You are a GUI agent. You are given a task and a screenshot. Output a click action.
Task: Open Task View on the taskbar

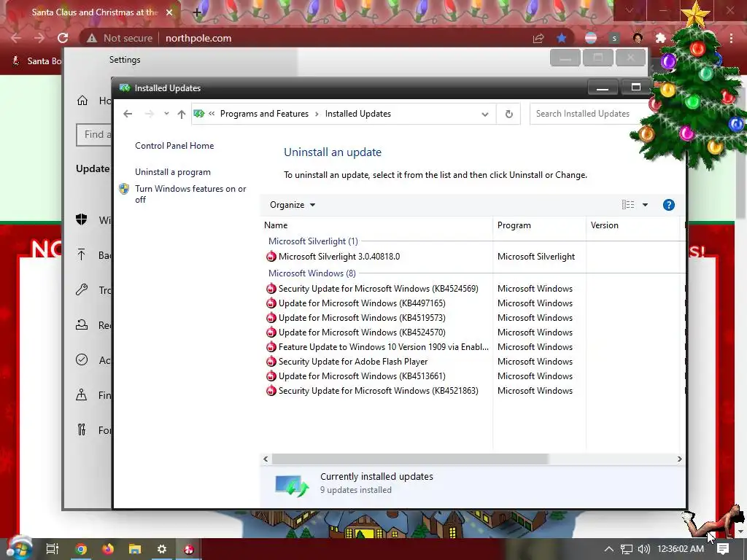coord(52,549)
